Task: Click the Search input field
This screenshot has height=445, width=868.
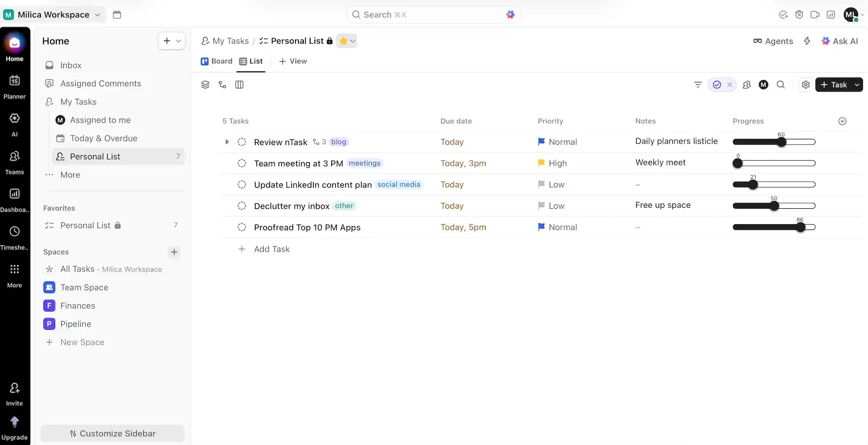Action: pos(433,14)
